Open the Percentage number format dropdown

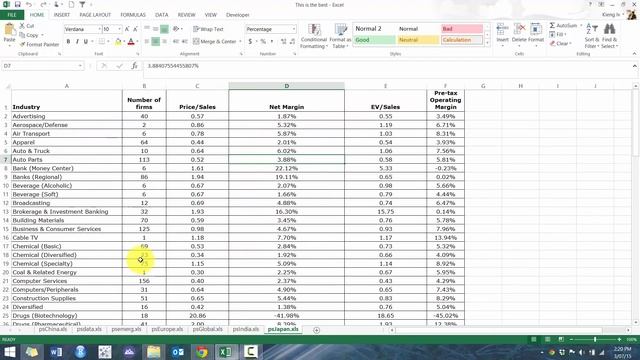pos(293,29)
